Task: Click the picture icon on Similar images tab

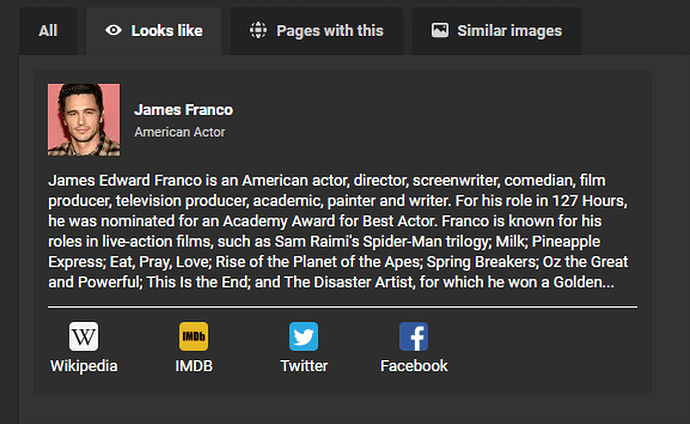Action: point(439,30)
